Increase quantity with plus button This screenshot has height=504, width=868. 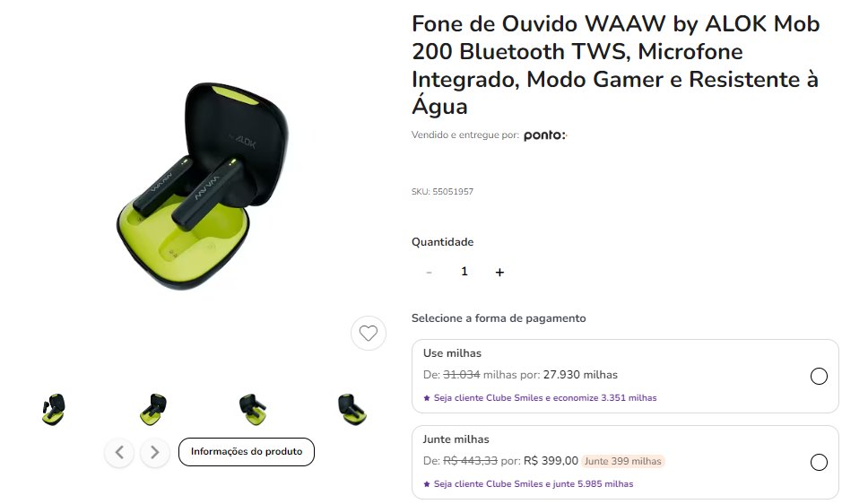[x=499, y=272]
